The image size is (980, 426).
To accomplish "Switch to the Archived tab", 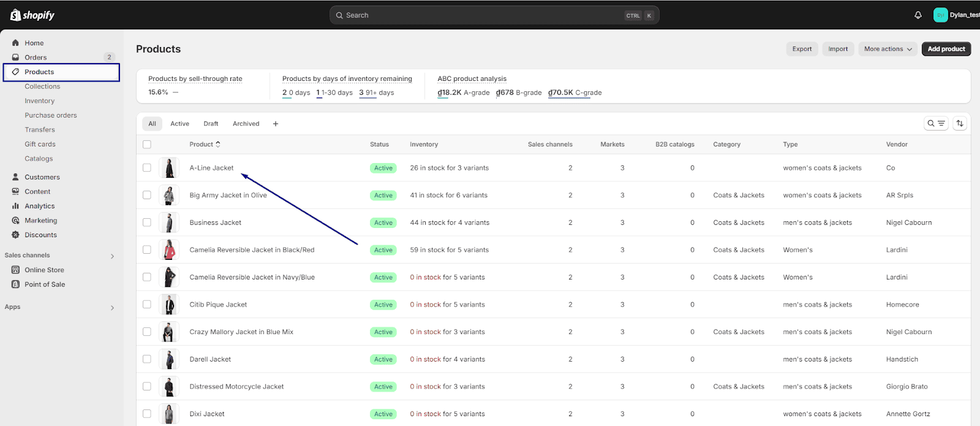I will point(246,124).
